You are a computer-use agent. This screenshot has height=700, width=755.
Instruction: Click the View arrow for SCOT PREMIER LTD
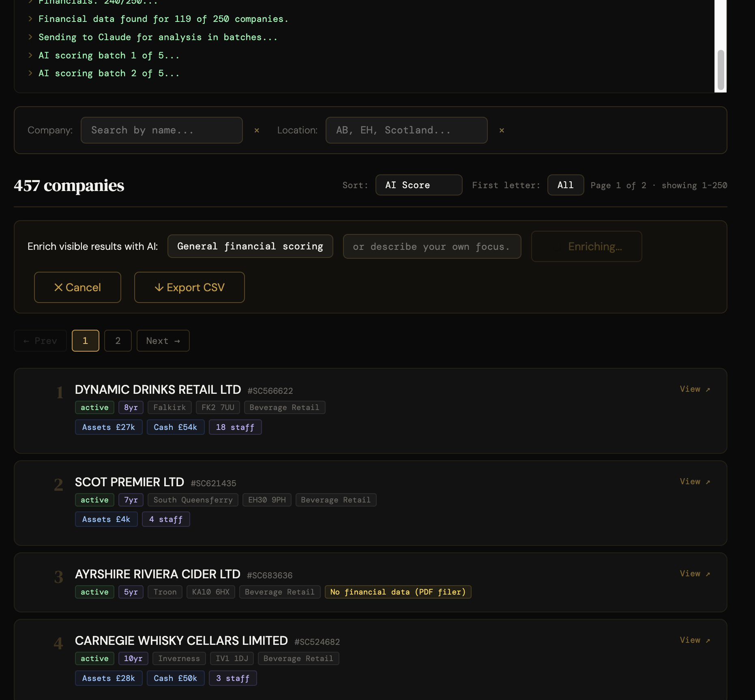(x=694, y=481)
